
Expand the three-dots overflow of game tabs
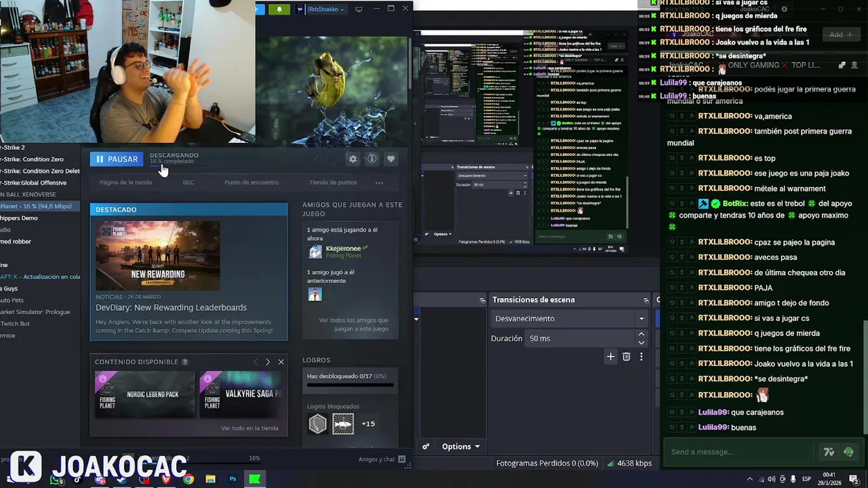pos(379,182)
